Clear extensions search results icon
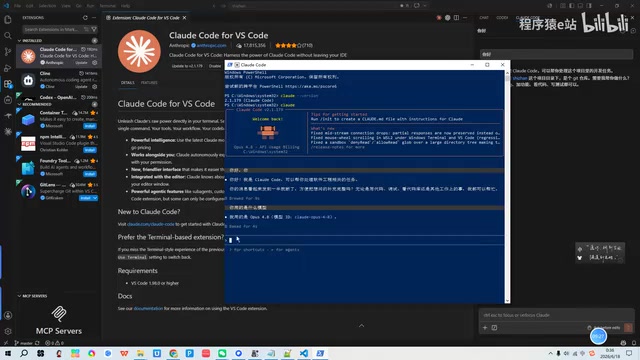Viewport: 640px width, 360px height. point(86,29)
